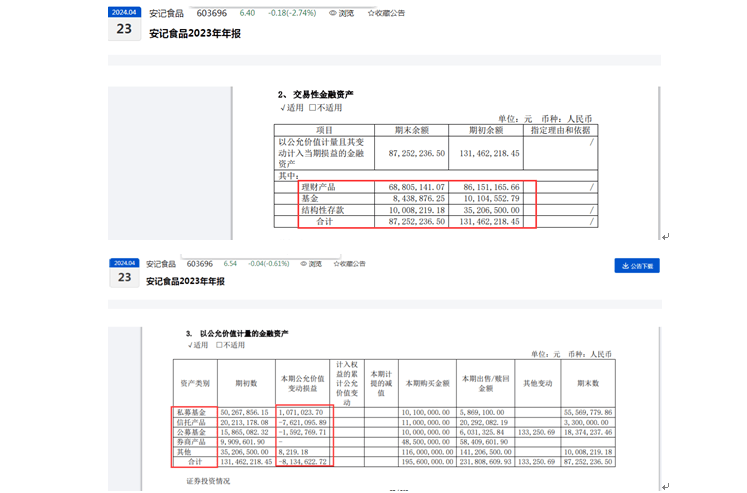This screenshot has width=747, height=493.
Task: Click the 收藏公告 star beside -0.04(-0.61%)
Action: click(x=337, y=264)
